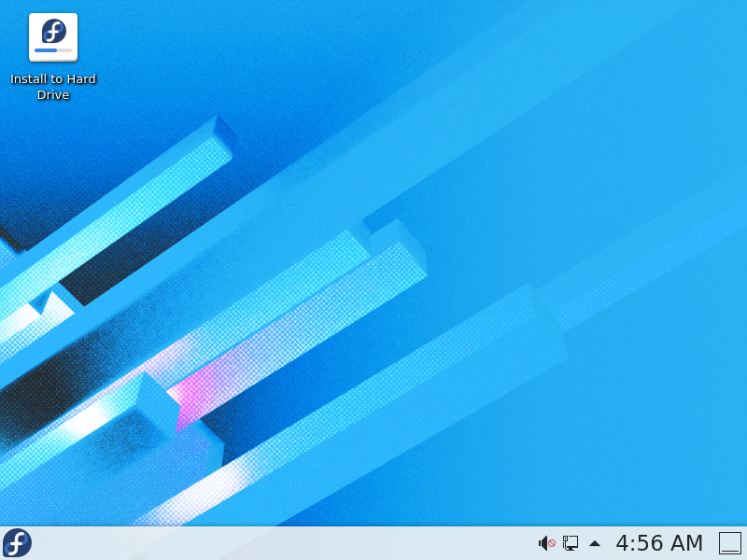Click the 4:56 AM clock
The height and width of the screenshot is (560, 747).
(659, 543)
